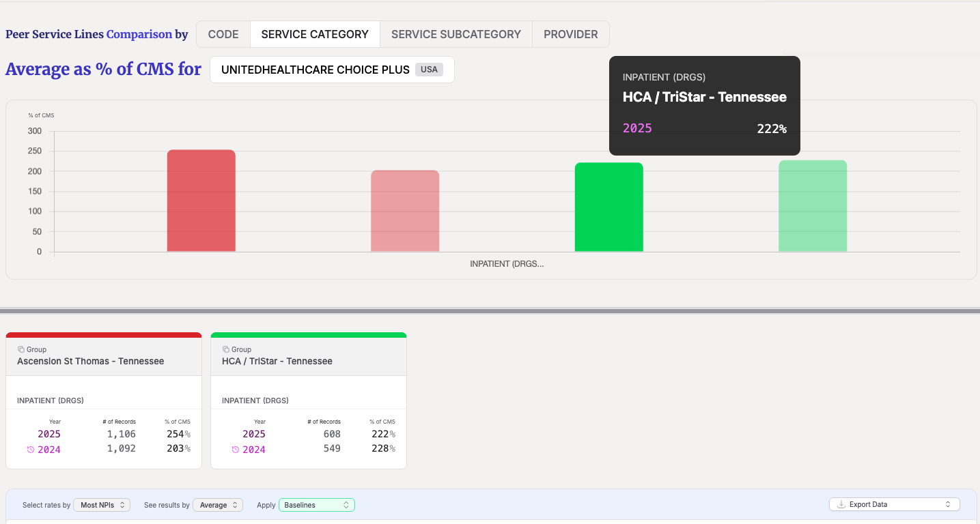Click the 203% of CMS value
The image size is (980, 524).
pyautogui.click(x=178, y=449)
